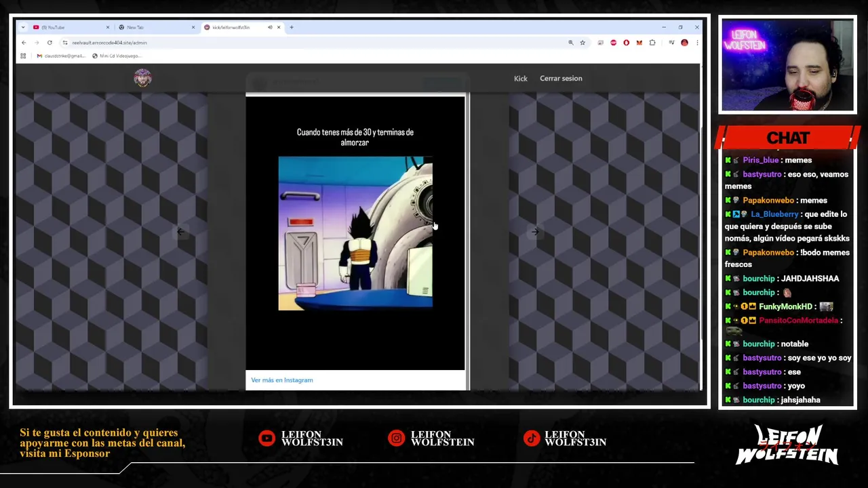Image resolution: width=868 pixels, height=488 pixels.
Task: Open the zoom magnifier icon in address bar
Action: click(x=571, y=43)
